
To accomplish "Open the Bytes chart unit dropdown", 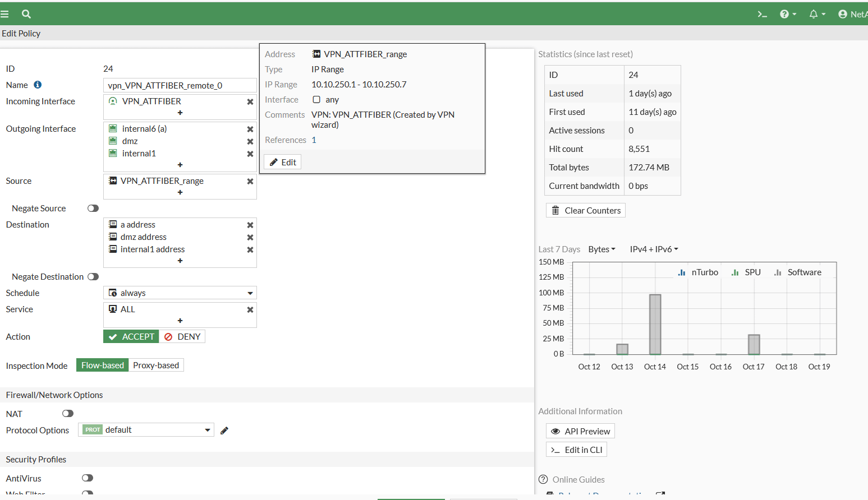I will tap(601, 249).
